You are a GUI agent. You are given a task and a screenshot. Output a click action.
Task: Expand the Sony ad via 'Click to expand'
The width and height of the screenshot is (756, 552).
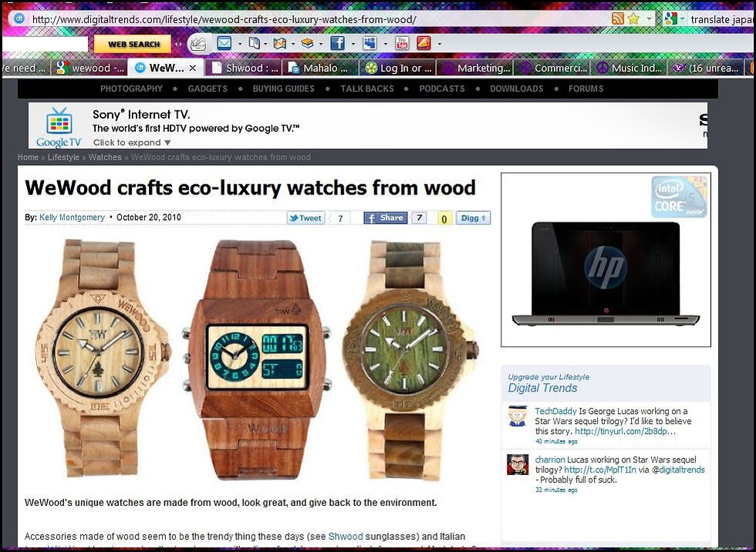click(x=132, y=143)
